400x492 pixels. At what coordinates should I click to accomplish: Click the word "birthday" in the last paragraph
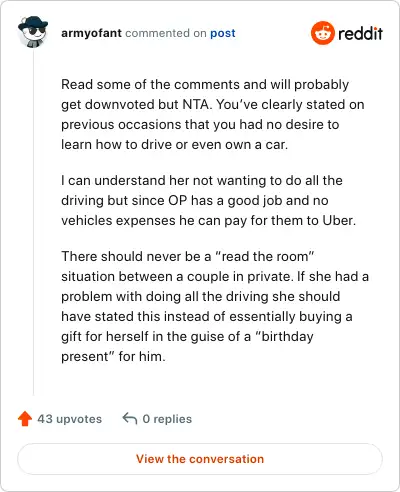click(284, 337)
